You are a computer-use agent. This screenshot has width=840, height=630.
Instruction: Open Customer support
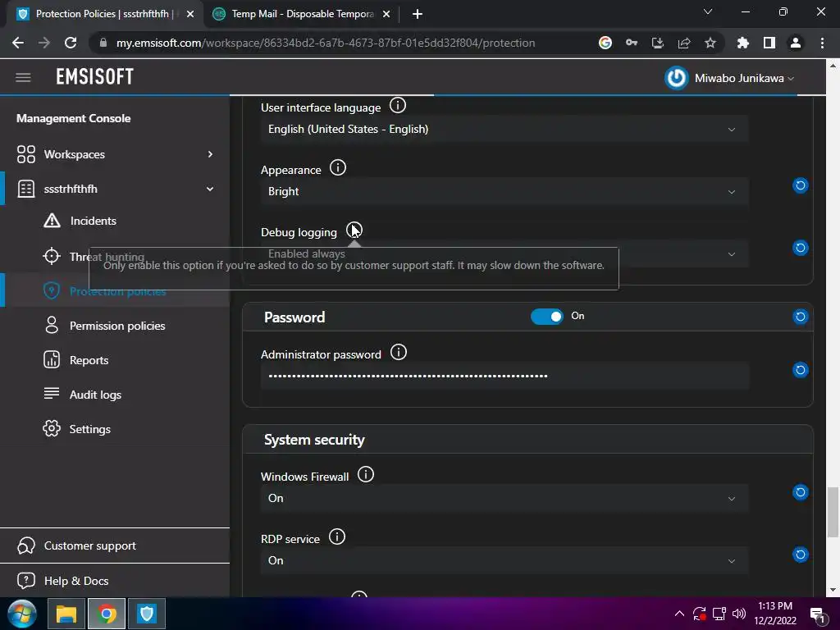click(x=90, y=546)
